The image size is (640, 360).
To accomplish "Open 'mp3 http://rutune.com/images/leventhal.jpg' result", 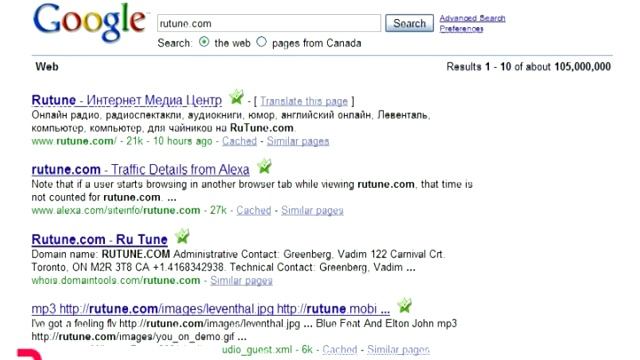I will click(x=211, y=309).
